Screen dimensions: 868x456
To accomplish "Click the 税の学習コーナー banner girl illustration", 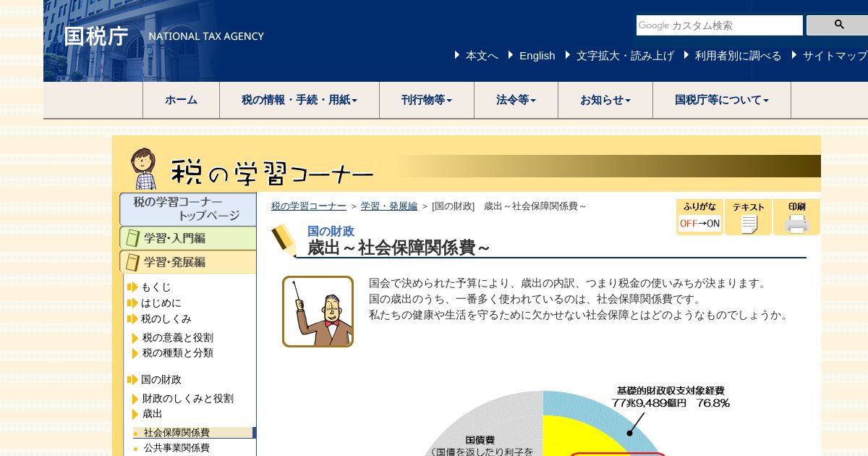I will pyautogui.click(x=143, y=169).
